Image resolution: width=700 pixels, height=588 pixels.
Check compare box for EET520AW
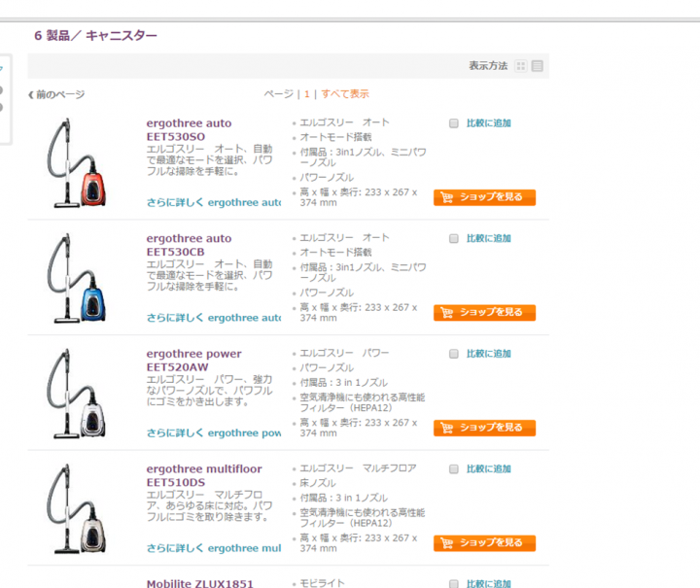coord(454,354)
